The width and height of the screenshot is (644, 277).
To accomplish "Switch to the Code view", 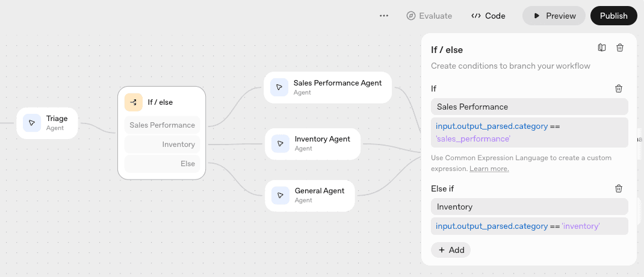I will (x=488, y=16).
